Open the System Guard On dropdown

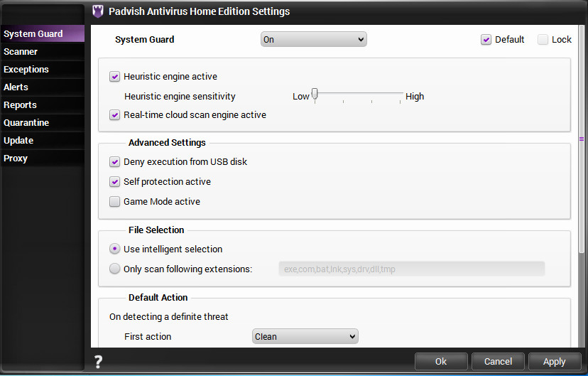313,39
